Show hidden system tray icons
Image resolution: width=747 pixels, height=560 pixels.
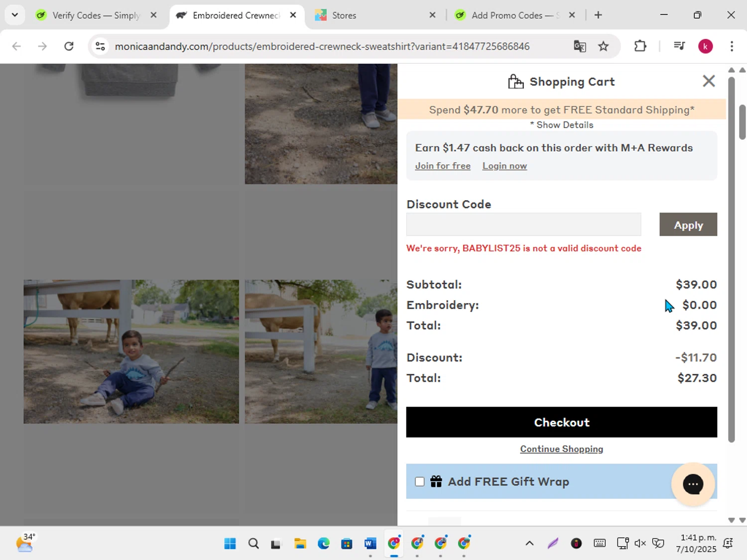pyautogui.click(x=529, y=543)
